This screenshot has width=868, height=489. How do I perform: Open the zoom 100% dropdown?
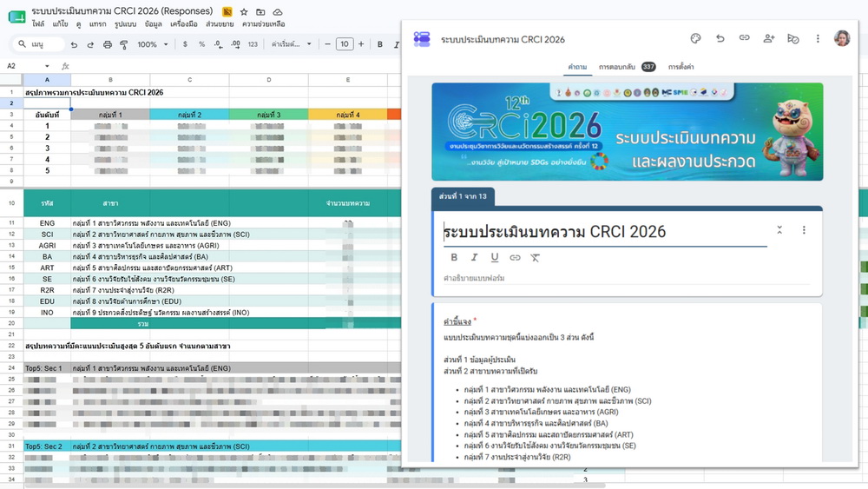coord(152,44)
